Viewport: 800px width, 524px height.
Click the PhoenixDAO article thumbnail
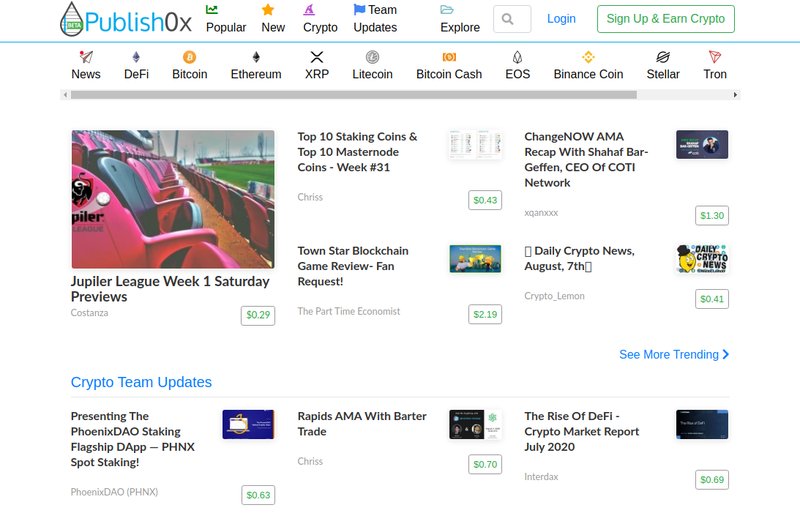(248, 425)
